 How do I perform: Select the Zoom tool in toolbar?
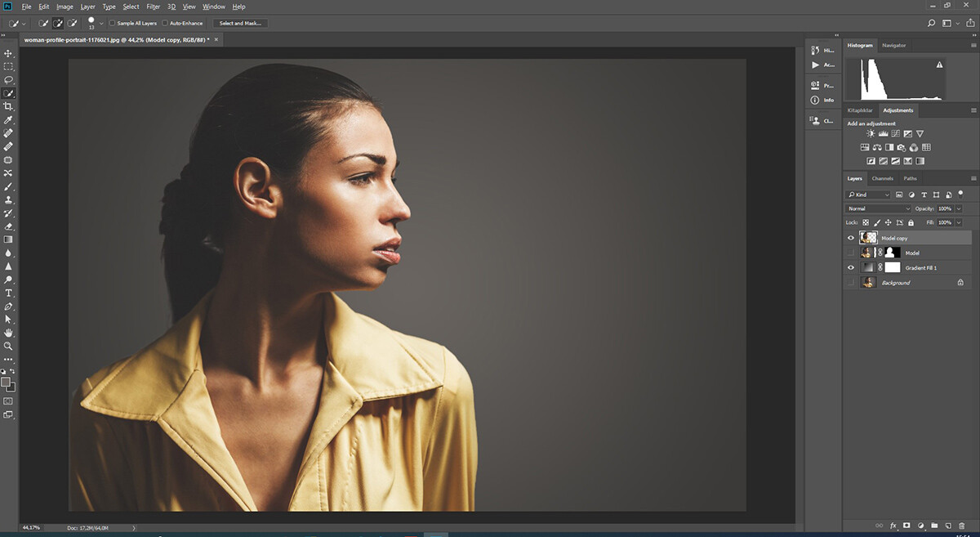(x=8, y=347)
